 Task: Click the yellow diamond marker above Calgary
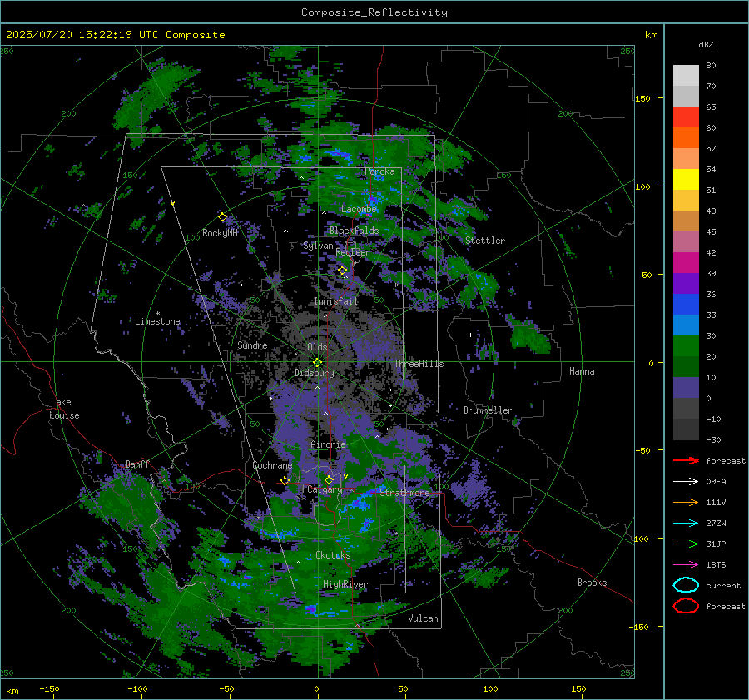tap(329, 479)
